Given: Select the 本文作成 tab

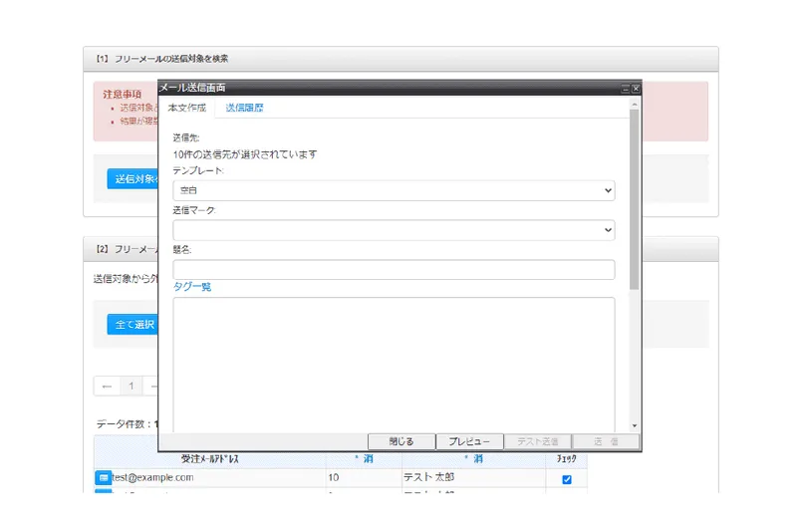Looking at the screenshot, I should click(x=187, y=108).
